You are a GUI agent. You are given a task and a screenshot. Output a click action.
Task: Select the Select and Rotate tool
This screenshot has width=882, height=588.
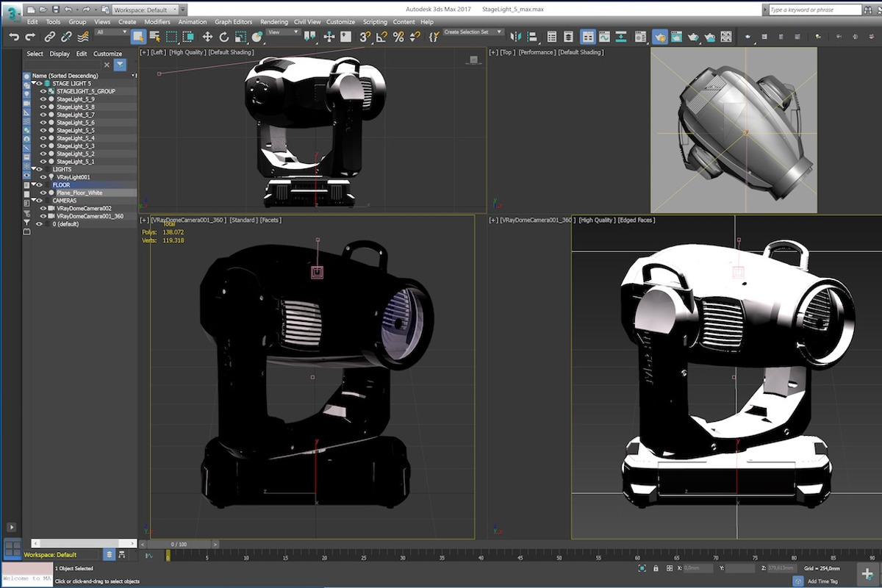[224, 37]
